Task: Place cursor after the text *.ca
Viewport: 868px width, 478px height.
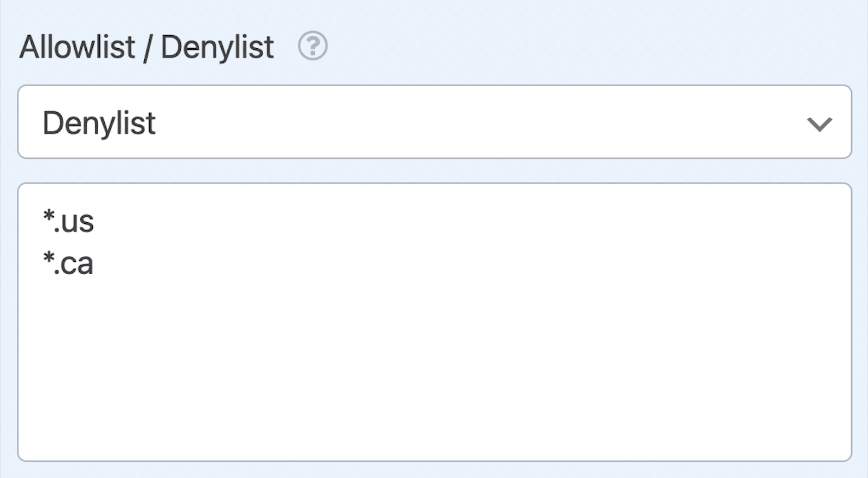Action: point(95,264)
